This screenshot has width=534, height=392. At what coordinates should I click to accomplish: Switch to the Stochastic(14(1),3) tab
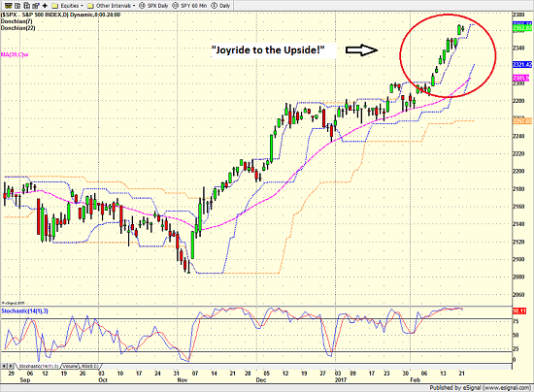pyautogui.click(x=39, y=366)
